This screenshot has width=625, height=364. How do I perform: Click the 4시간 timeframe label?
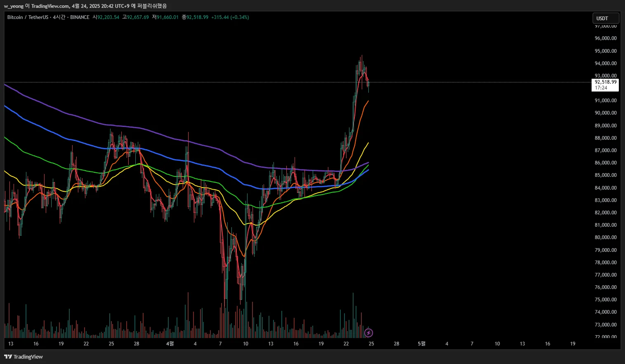pos(59,17)
